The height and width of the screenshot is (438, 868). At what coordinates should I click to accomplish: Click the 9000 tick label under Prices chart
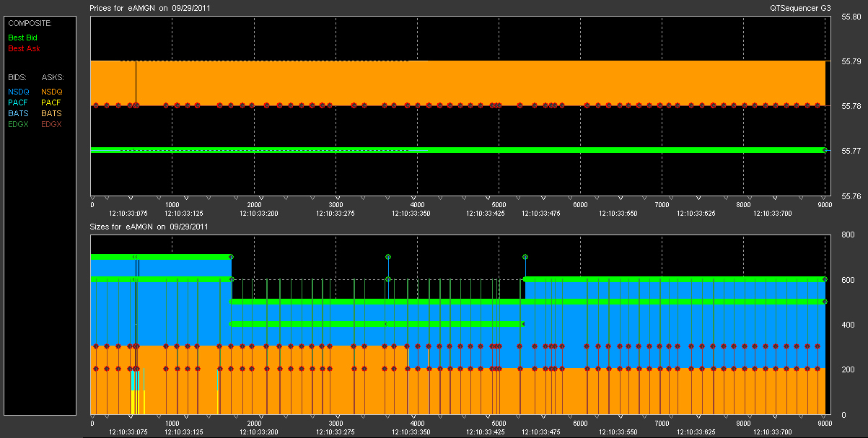825,205
